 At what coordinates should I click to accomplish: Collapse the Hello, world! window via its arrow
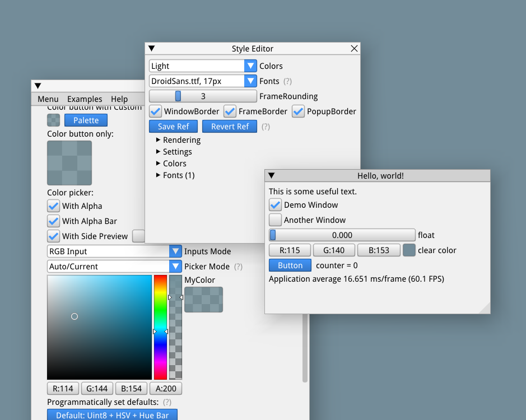point(272,175)
